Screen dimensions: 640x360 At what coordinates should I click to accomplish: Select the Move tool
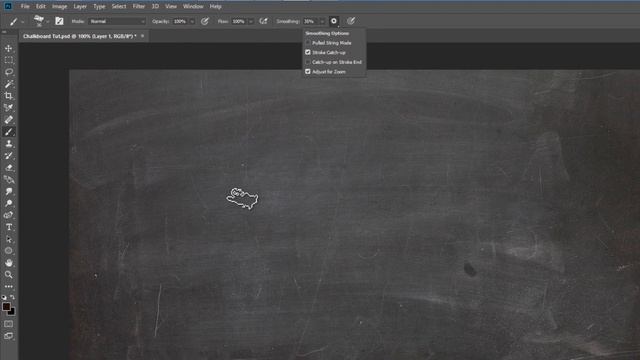pyautogui.click(x=9, y=48)
